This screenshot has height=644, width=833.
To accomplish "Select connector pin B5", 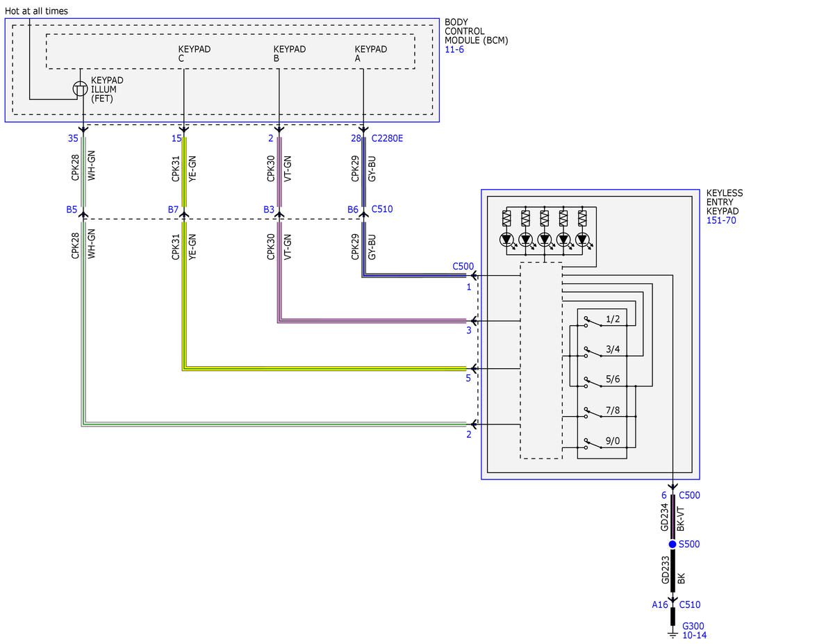I will (x=72, y=209).
